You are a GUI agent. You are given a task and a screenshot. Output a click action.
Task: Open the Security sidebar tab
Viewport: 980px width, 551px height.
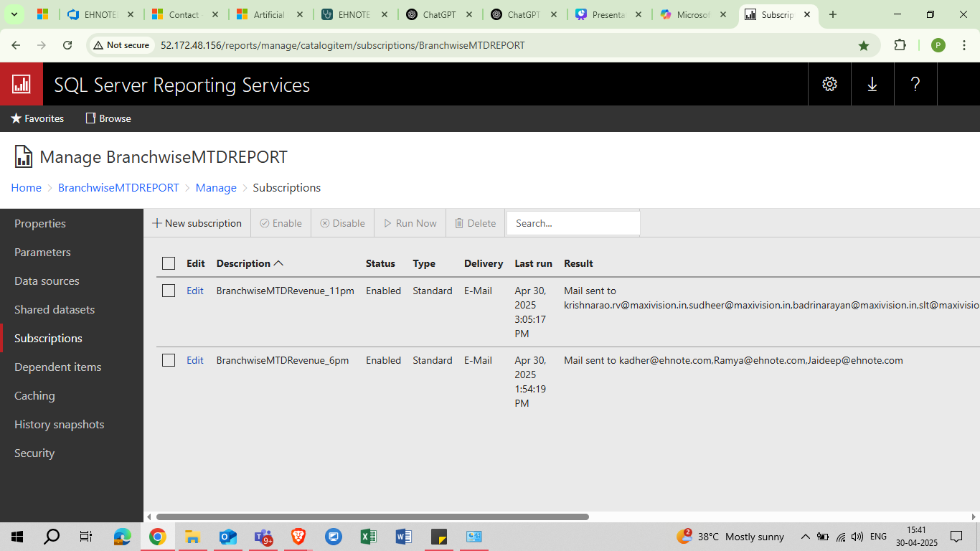tap(72, 453)
